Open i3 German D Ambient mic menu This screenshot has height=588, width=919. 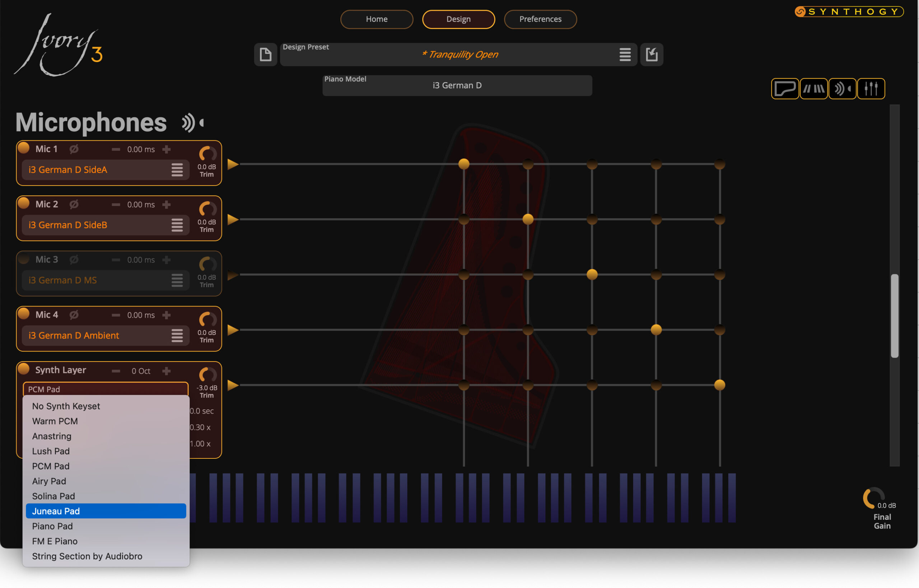(177, 336)
